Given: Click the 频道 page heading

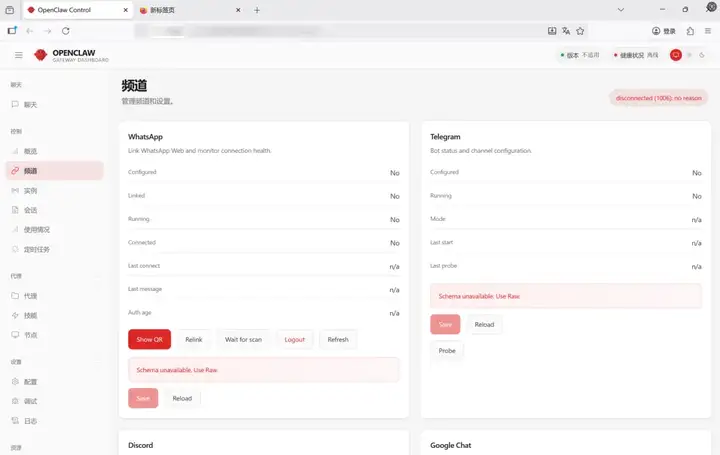Looking at the screenshot, I should [x=134, y=86].
